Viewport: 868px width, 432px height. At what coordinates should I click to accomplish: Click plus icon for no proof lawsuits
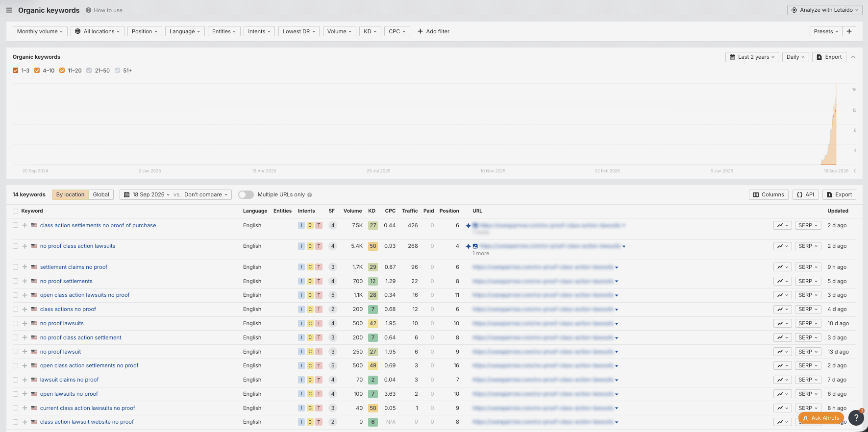point(25,323)
